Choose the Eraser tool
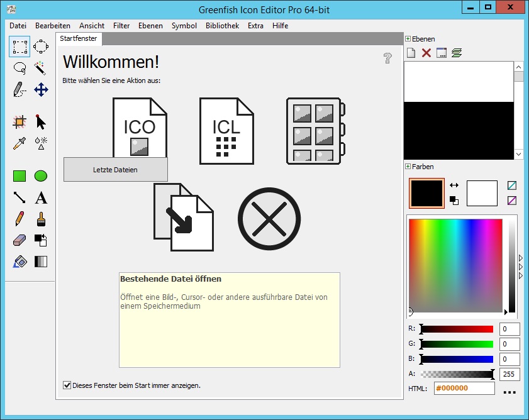This screenshot has height=420, width=529. pos(19,240)
